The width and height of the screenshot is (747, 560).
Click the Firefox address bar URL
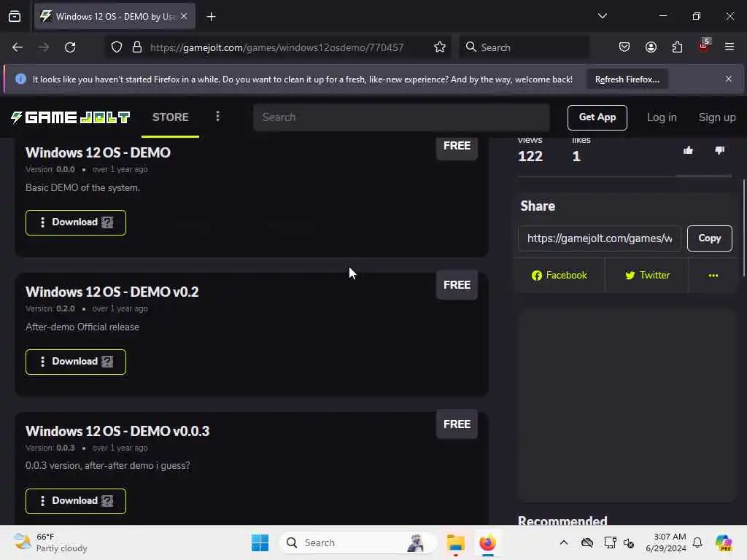pyautogui.click(x=276, y=47)
